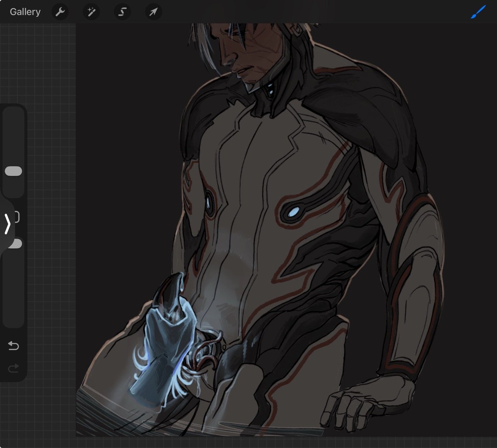Undo the last stroke
Viewport: 497px width, 448px height.
13,345
